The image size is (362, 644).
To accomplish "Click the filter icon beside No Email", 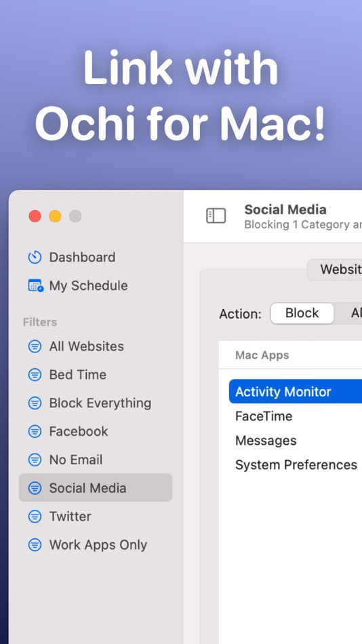I will pyautogui.click(x=35, y=460).
